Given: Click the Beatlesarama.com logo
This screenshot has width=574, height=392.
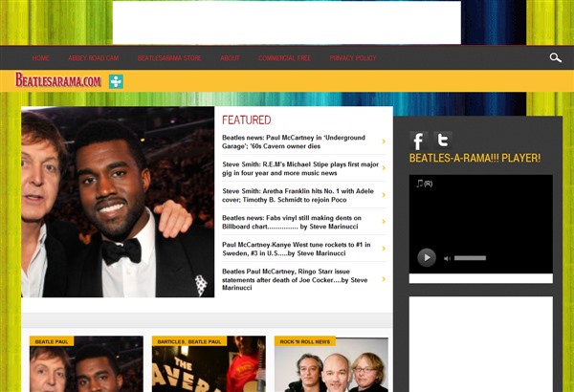Looking at the screenshot, I should coord(58,79).
